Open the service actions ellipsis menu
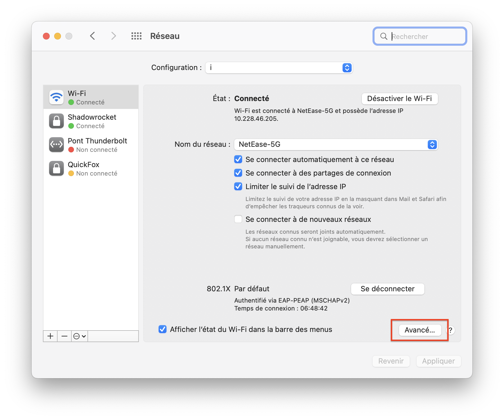Viewport: 504px width, 420px height. tap(79, 336)
